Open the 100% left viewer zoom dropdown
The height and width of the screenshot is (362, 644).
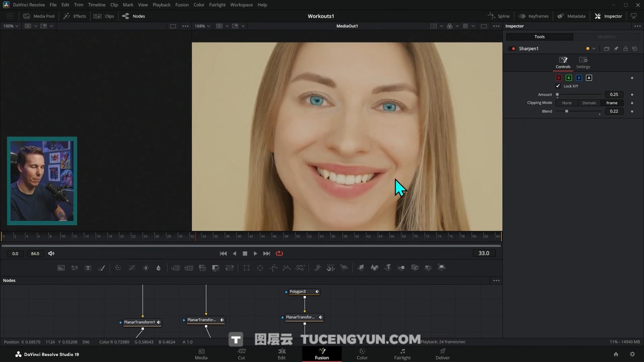tap(11, 26)
